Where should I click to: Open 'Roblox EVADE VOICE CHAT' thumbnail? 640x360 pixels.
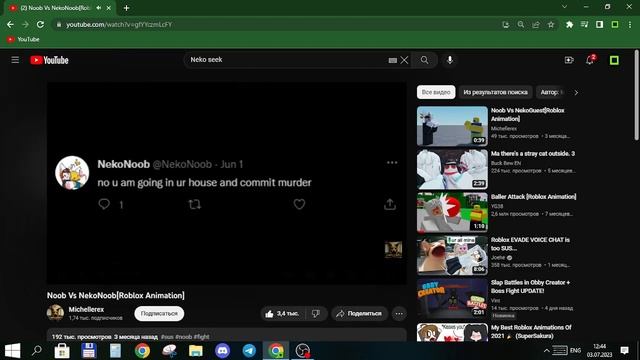pyautogui.click(x=452, y=255)
